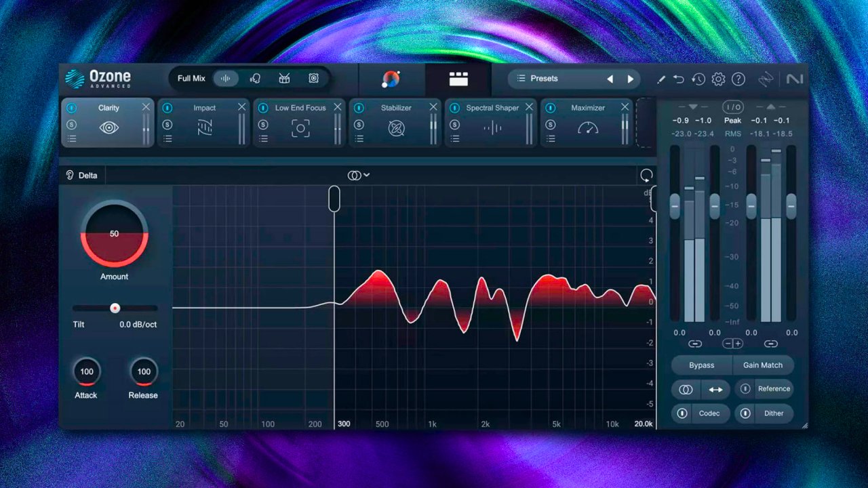Click the Native Instruments logo
The height and width of the screenshot is (488, 868).
click(x=795, y=79)
